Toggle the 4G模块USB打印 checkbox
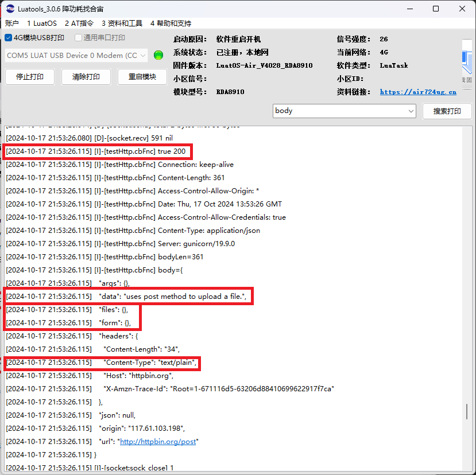 9,38
